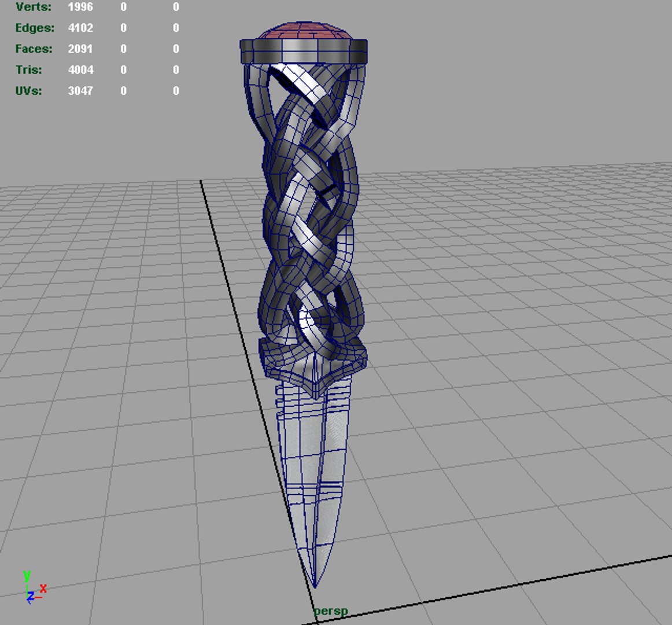Image resolution: width=672 pixels, height=625 pixels.
Task: Click the UV count value 3047
Action: (x=80, y=91)
